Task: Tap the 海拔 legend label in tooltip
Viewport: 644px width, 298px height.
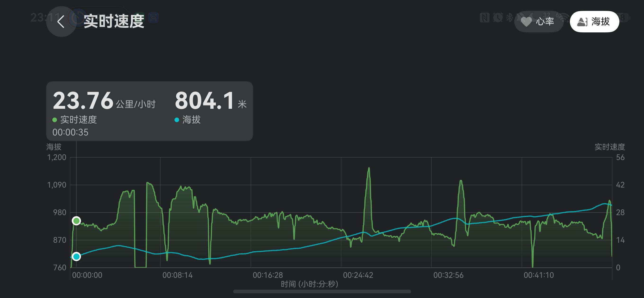Action: [191, 120]
